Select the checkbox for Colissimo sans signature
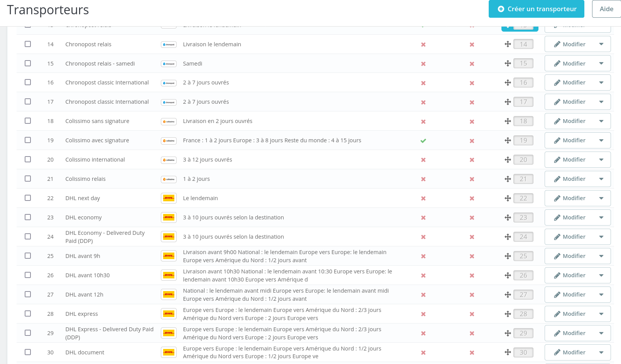621x364 pixels. pyautogui.click(x=28, y=121)
